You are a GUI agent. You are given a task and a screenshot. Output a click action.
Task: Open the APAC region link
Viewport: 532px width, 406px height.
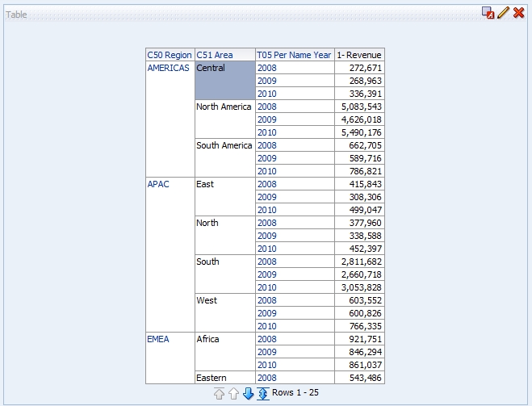(157, 184)
